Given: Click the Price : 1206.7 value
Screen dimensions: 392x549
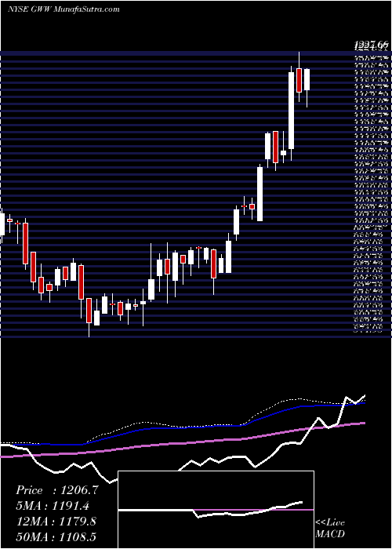Looking at the screenshot, I should click(58, 491).
